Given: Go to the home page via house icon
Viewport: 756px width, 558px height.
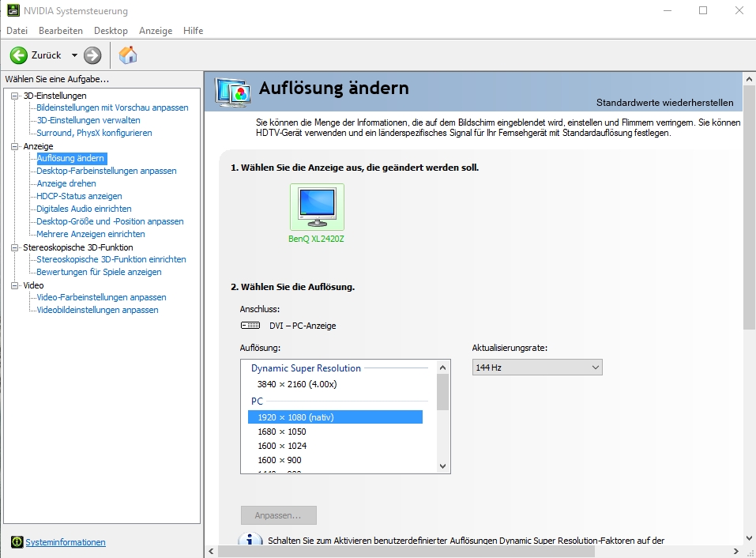Looking at the screenshot, I should pyautogui.click(x=128, y=55).
